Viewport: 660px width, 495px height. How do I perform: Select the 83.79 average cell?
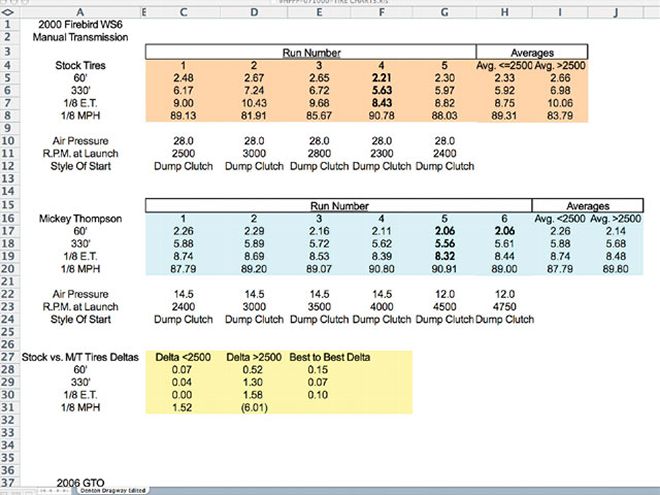pyautogui.click(x=560, y=116)
